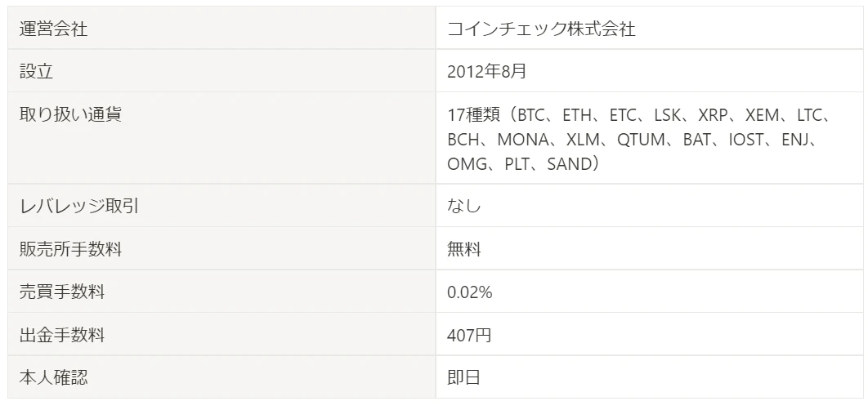Select the 即日 value cell
868x410 pixels.
[x=649, y=377]
